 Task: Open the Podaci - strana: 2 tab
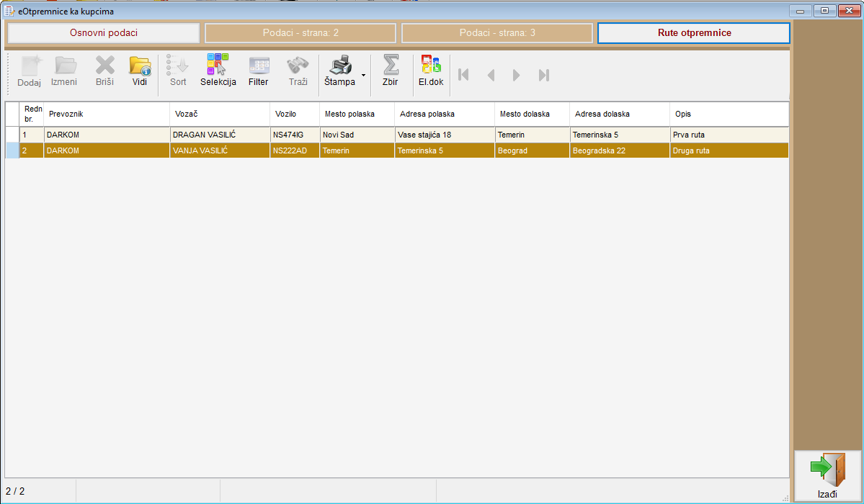[300, 33]
